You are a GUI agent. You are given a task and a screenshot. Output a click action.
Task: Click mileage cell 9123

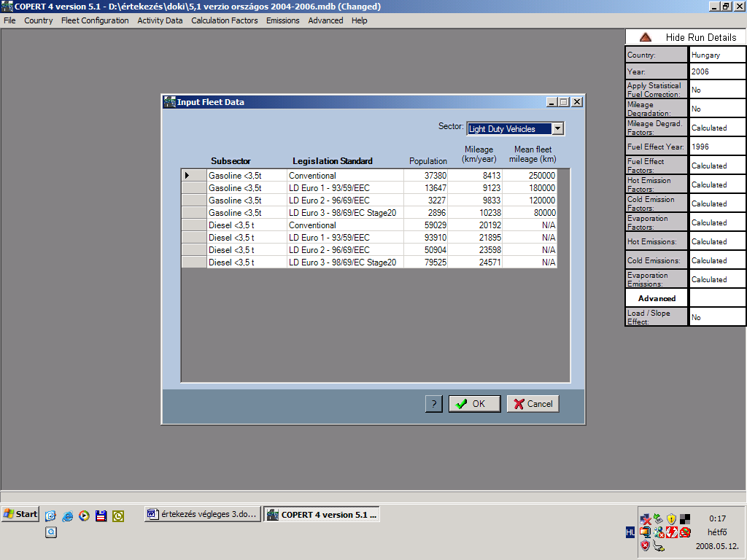(x=475, y=187)
